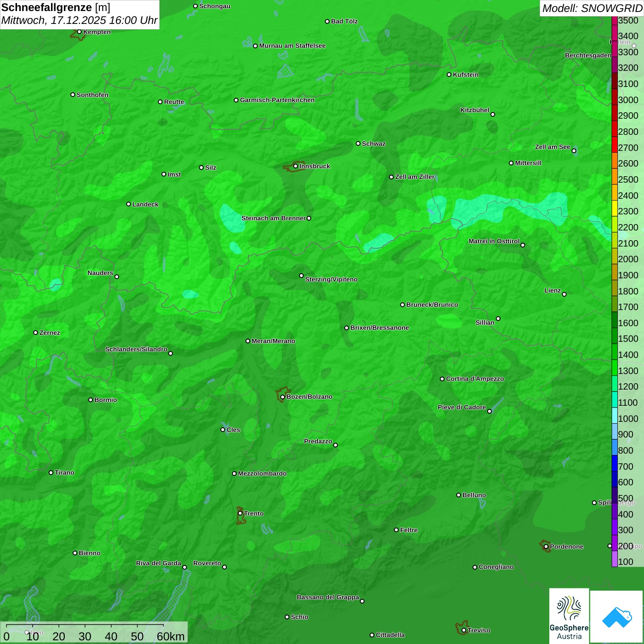Click the Sterzing/Vipiteno label
The width and height of the screenshot is (644, 644).
pos(331,279)
